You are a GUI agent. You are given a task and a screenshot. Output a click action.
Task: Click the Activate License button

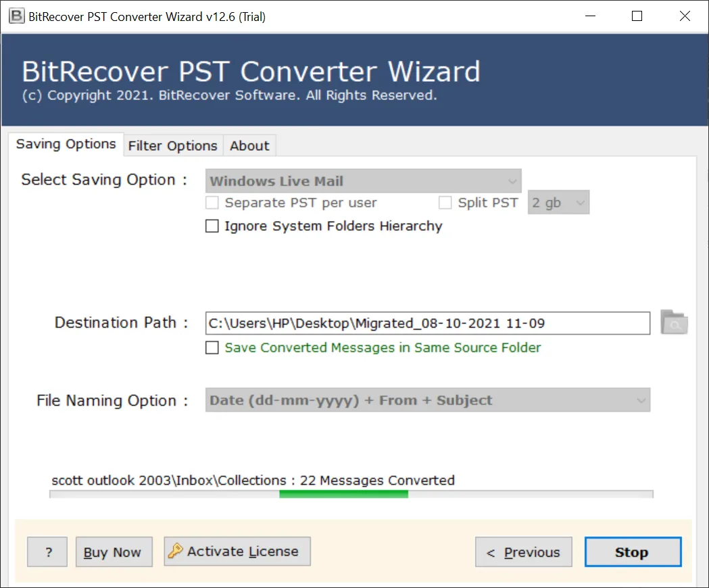click(237, 552)
